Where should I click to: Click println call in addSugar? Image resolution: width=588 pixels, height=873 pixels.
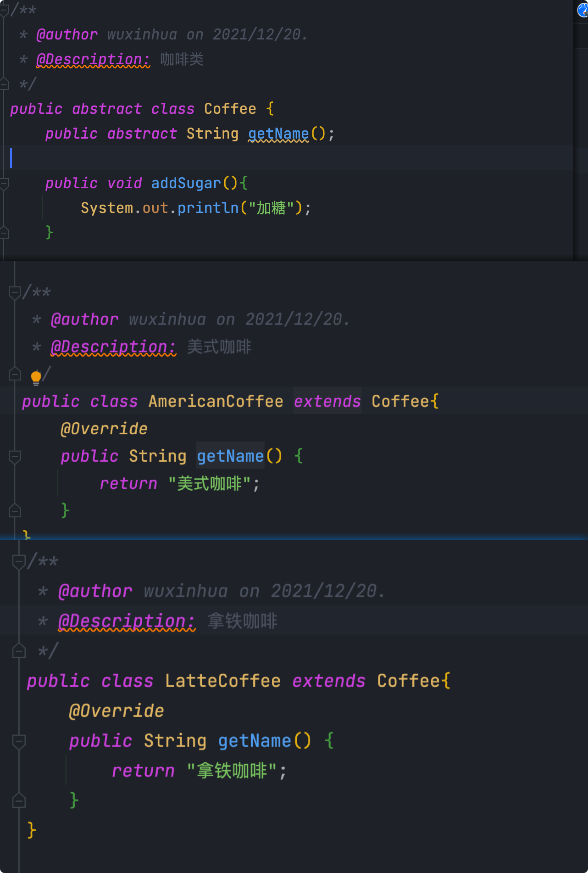(208, 208)
